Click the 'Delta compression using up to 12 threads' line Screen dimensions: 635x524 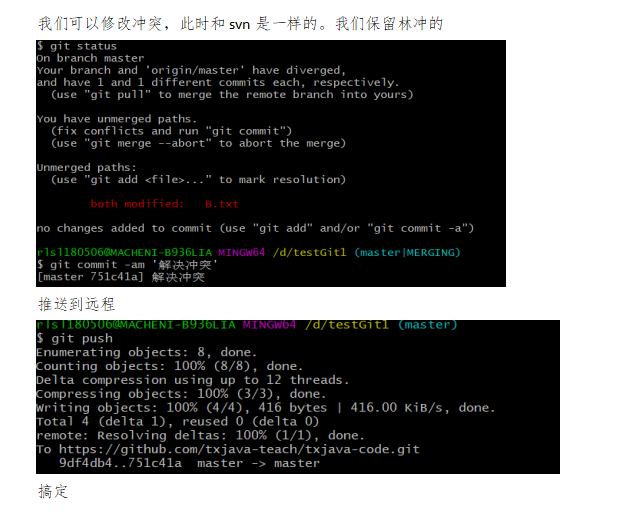pyautogui.click(x=192, y=380)
